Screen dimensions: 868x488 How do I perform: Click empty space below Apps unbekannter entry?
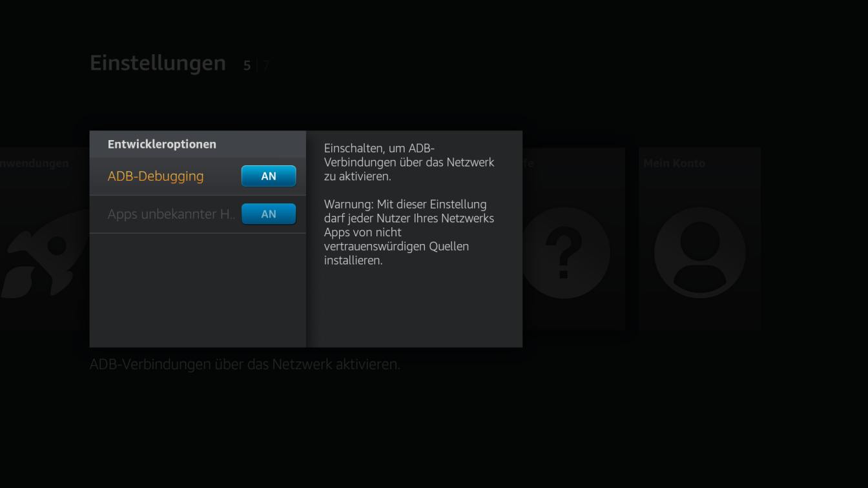coord(198,290)
